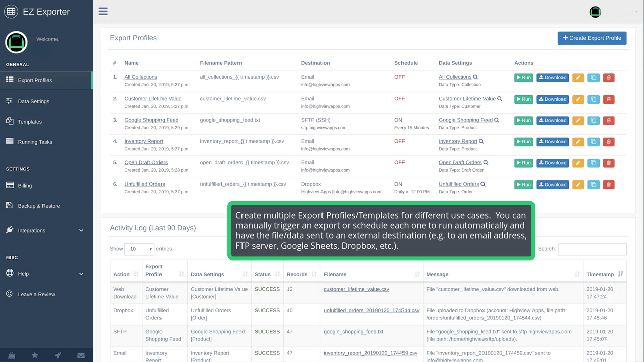This screenshot has height=362, width=644.
Task: Click the magnifier beside All Collections data setting
Action: tap(475, 77)
